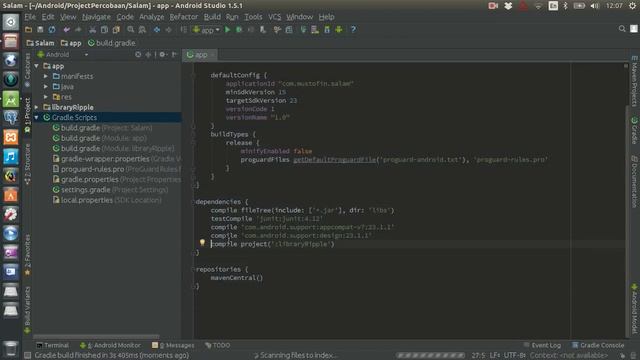Click the Search Everywhere magnifier icon
This screenshot has width=640, height=360.
click(x=622, y=29)
